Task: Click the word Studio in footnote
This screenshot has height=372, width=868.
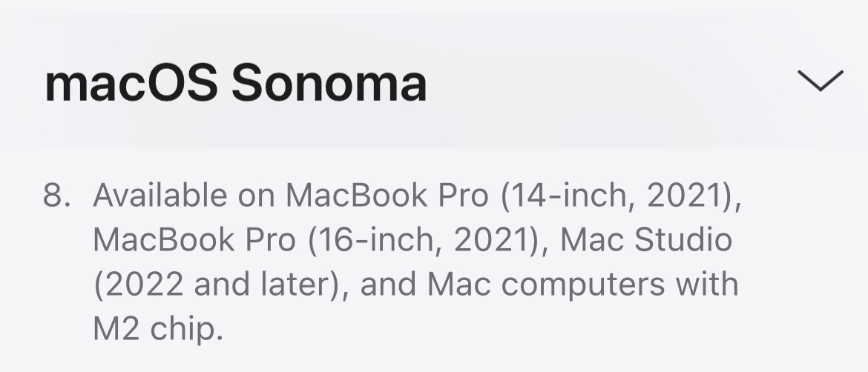Action: (x=683, y=240)
